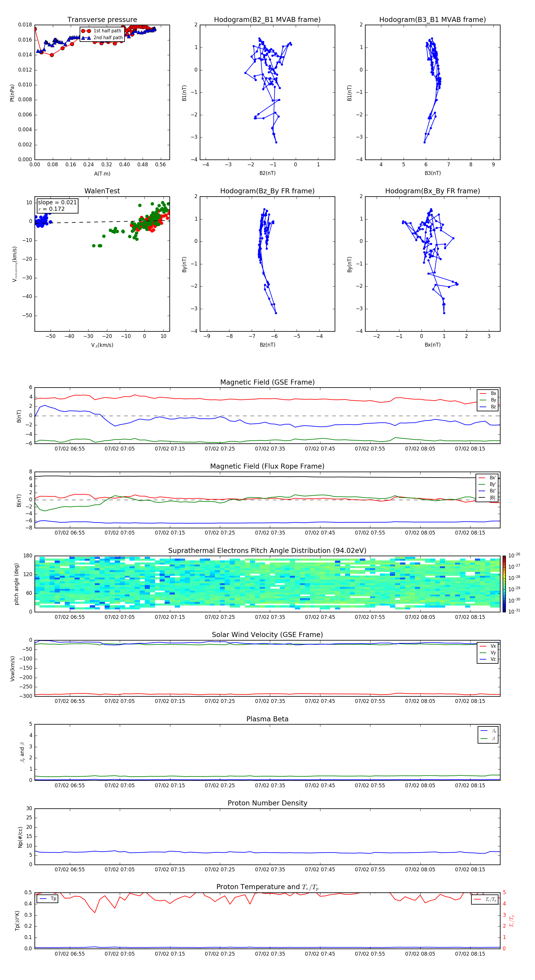Click 'Np(#/cc)' y-axis label

[20, 837]
